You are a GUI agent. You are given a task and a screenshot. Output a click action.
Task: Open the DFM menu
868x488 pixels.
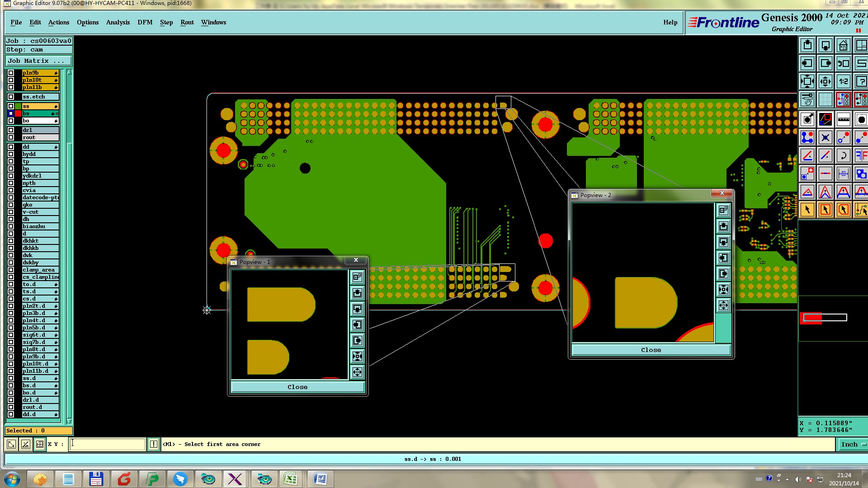click(x=145, y=22)
